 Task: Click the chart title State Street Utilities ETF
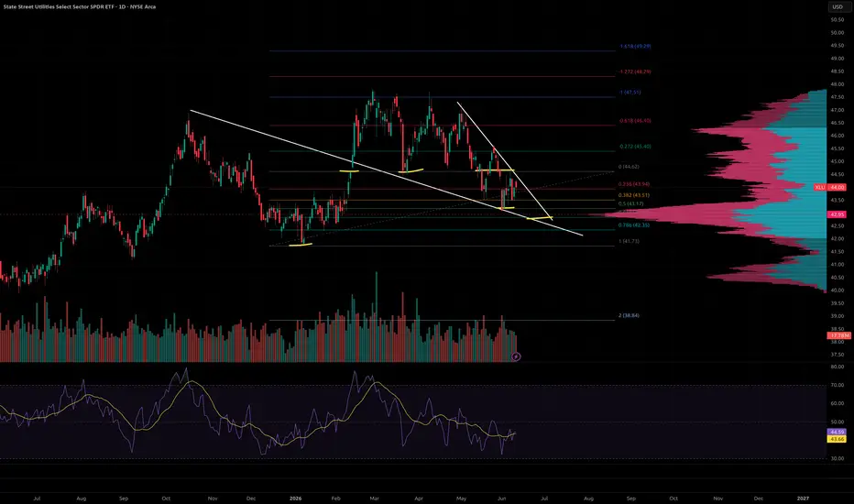[80, 6]
